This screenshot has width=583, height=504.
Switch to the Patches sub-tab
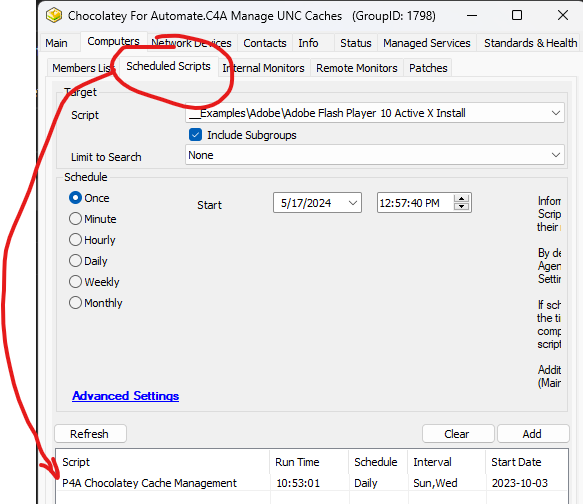(428, 68)
